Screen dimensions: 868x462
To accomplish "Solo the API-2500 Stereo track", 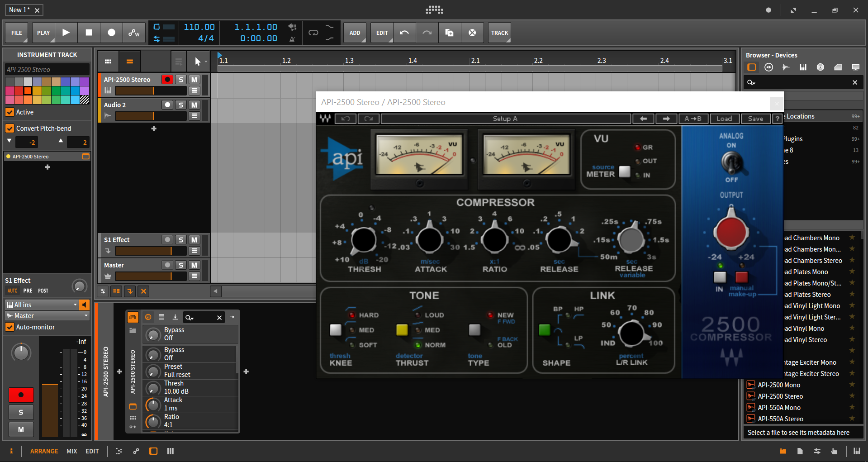I will [x=181, y=80].
